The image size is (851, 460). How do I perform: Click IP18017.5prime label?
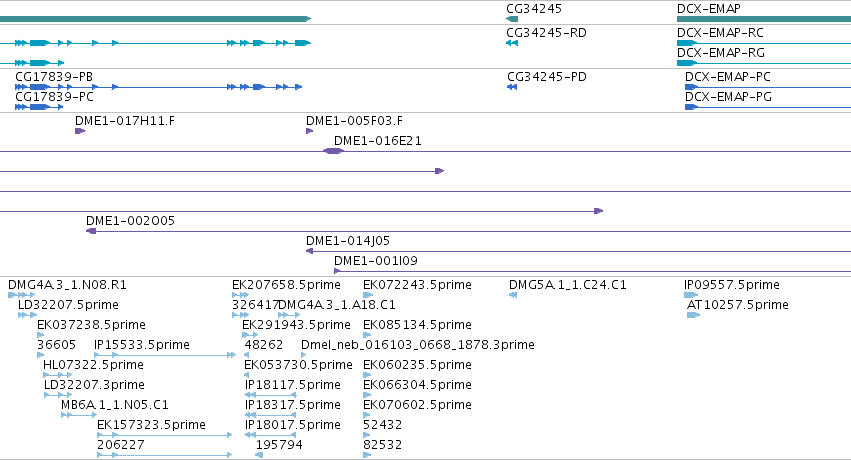tap(293, 425)
